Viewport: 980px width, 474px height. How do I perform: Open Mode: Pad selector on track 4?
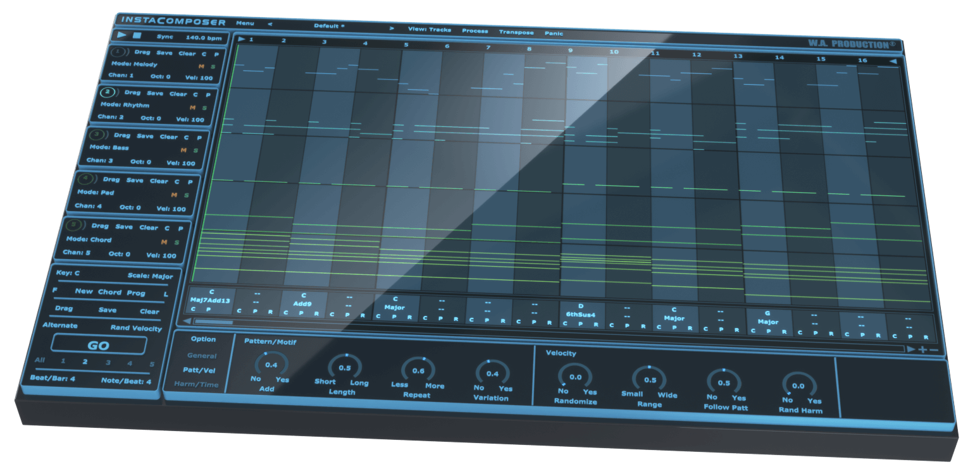click(96, 191)
